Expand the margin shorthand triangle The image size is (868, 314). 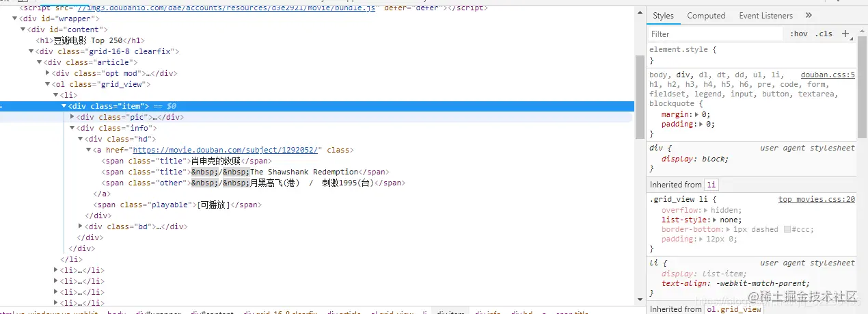(x=697, y=115)
